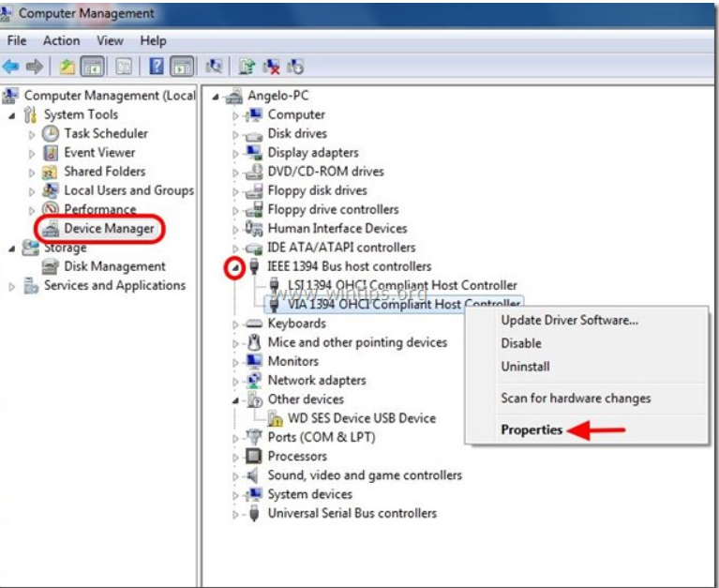Click the Keyboards icon
The height and width of the screenshot is (588, 719).
pos(254,324)
